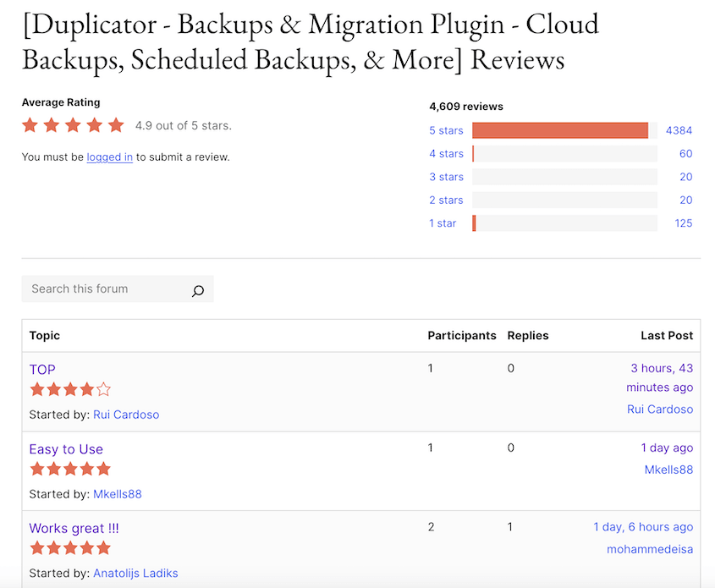The width and height of the screenshot is (715, 588).
Task: Click the average rating stars
Action: (73, 125)
